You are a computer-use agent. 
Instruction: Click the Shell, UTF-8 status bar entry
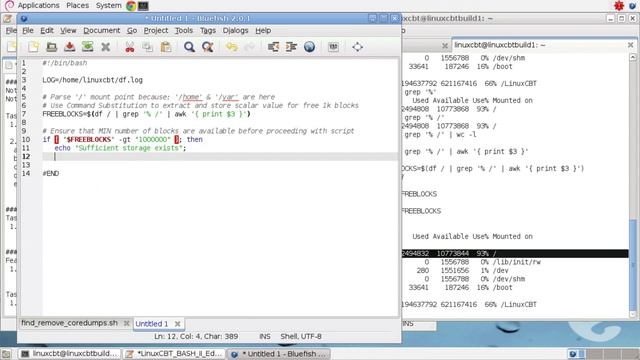click(x=301, y=336)
